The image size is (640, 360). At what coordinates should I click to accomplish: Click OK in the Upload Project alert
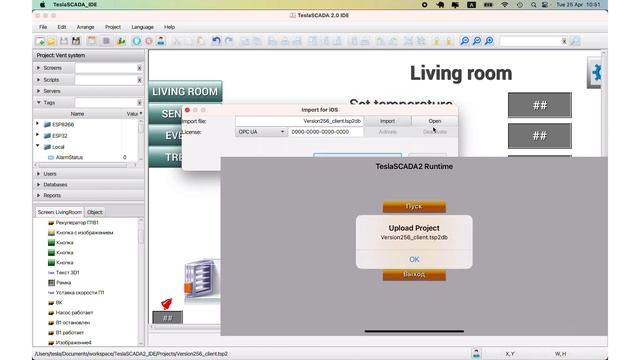click(414, 259)
